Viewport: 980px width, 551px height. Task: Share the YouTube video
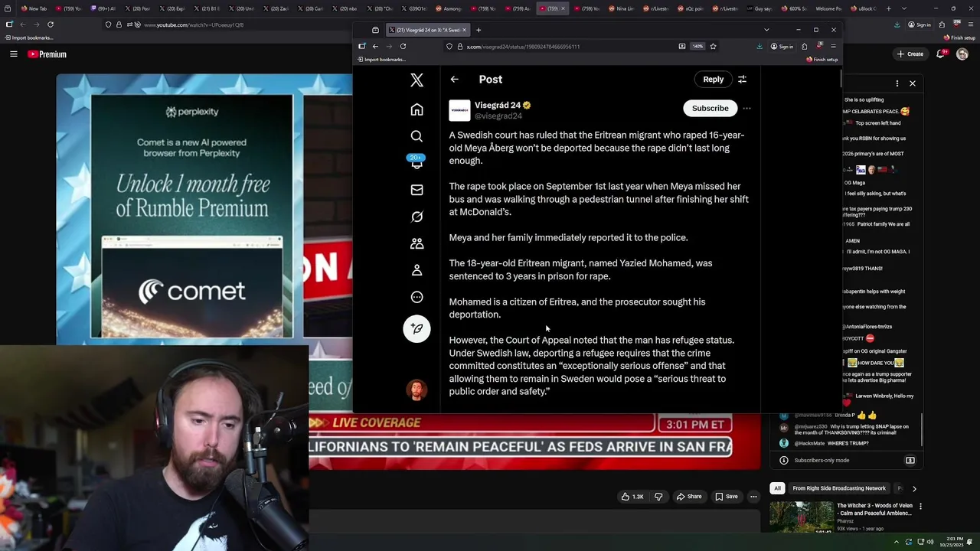pyautogui.click(x=688, y=497)
